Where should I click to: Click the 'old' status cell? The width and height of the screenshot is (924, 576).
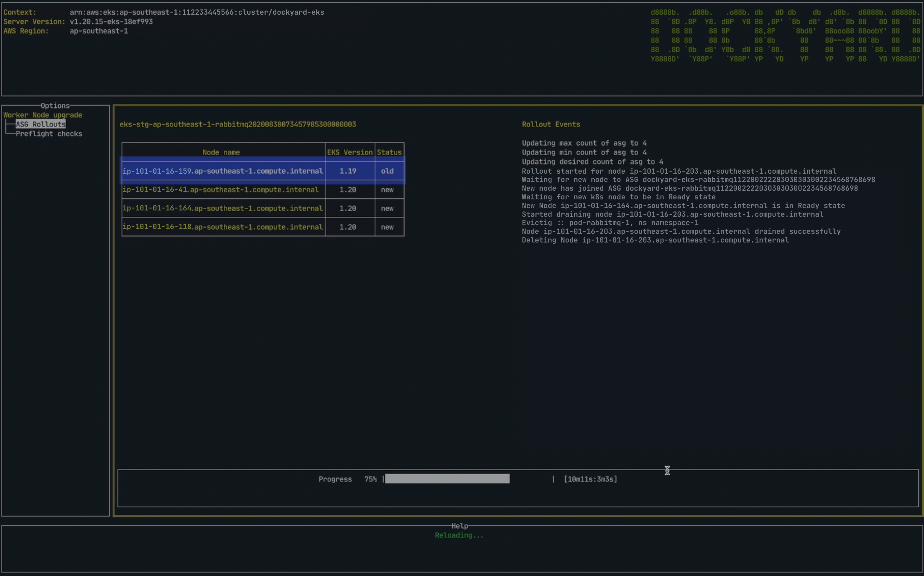[387, 171]
